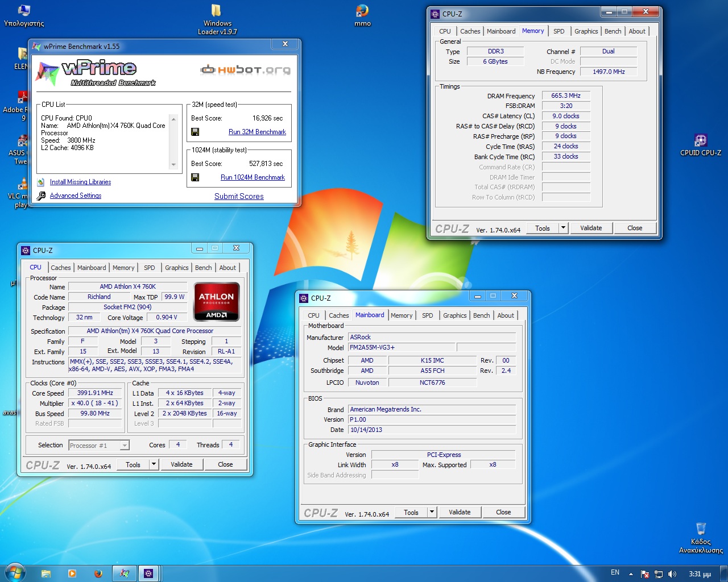Click Tools button in Memory window
The image size is (728, 582).
(x=543, y=228)
